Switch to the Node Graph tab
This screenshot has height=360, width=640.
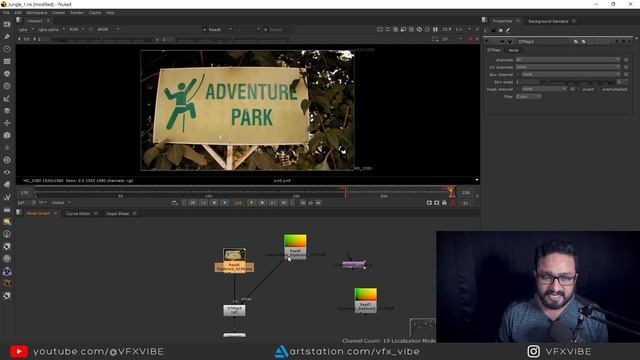click(x=38, y=213)
